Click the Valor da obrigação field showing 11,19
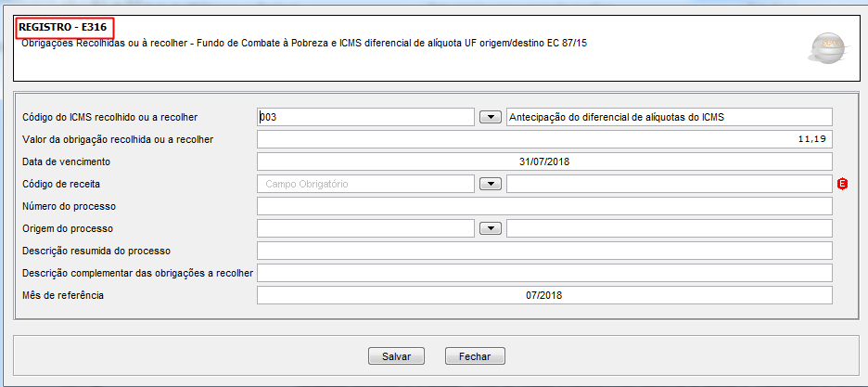Image resolution: width=868 pixels, height=387 pixels. tap(544, 139)
